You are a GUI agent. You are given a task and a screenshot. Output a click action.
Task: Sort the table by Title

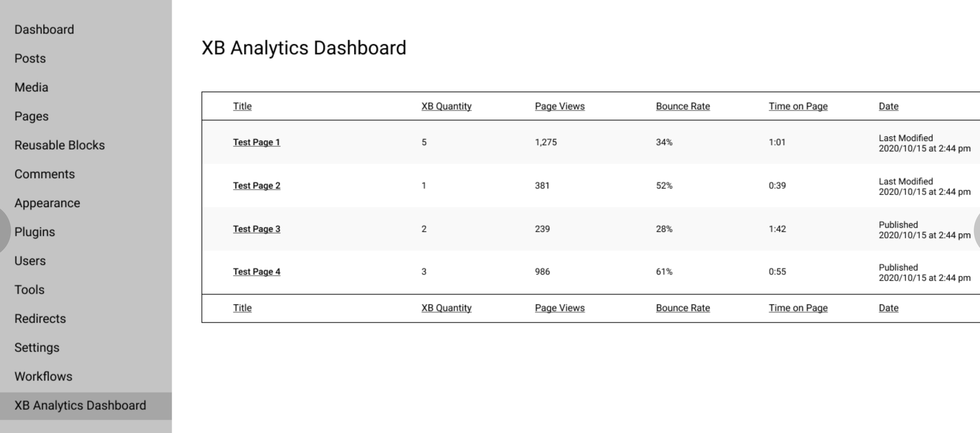click(x=242, y=106)
